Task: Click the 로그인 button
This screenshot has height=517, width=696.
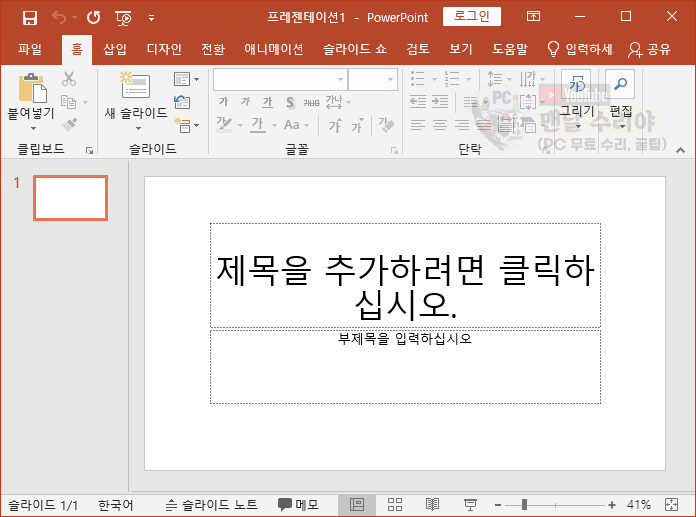Action: click(x=471, y=16)
